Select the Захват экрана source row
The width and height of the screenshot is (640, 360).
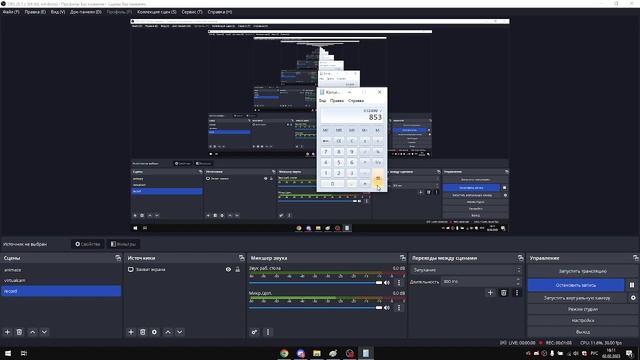pyautogui.click(x=184, y=269)
